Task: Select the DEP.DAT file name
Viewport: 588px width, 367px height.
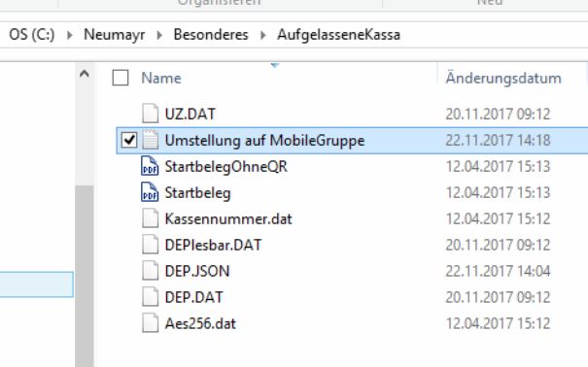Action: tap(193, 297)
